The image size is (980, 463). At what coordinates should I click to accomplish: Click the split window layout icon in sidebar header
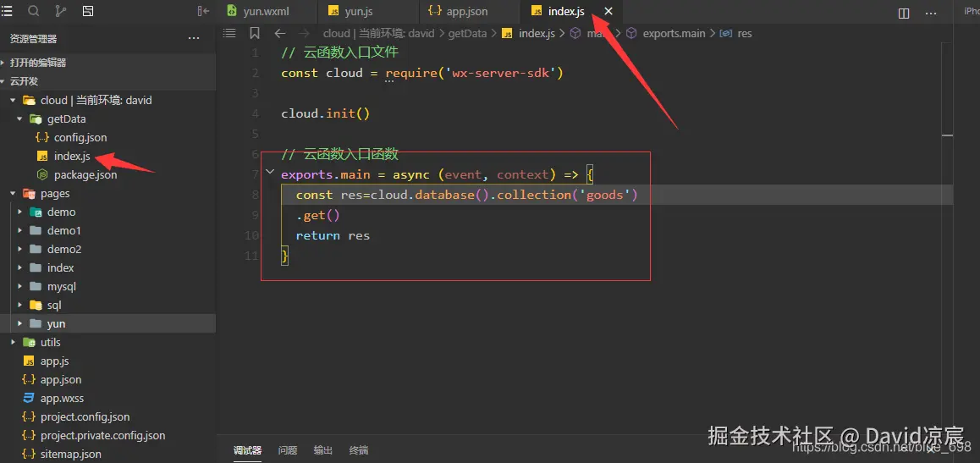(x=88, y=11)
